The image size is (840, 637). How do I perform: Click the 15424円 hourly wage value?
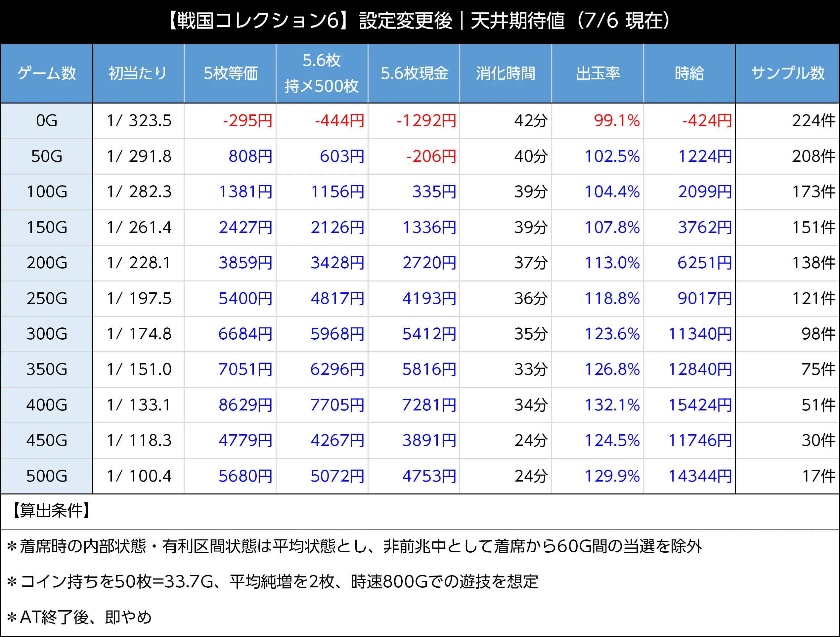[x=700, y=405]
